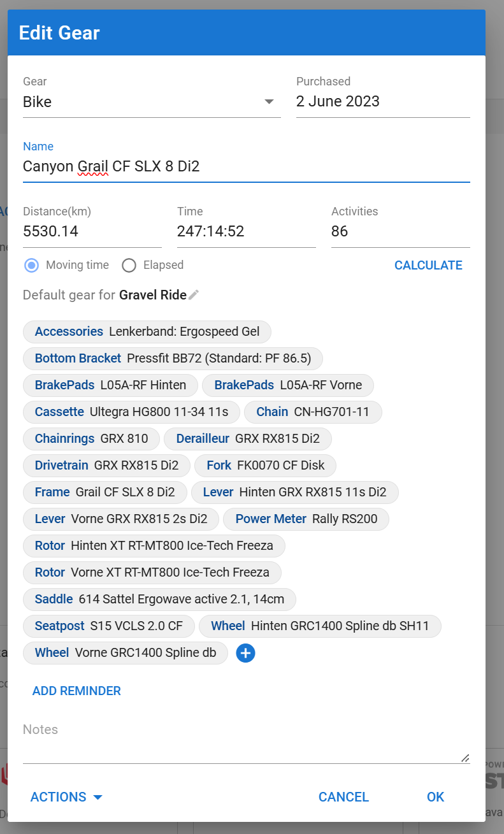This screenshot has width=504, height=834.
Task: Click the Notes resize handle corner
Action: point(465,758)
